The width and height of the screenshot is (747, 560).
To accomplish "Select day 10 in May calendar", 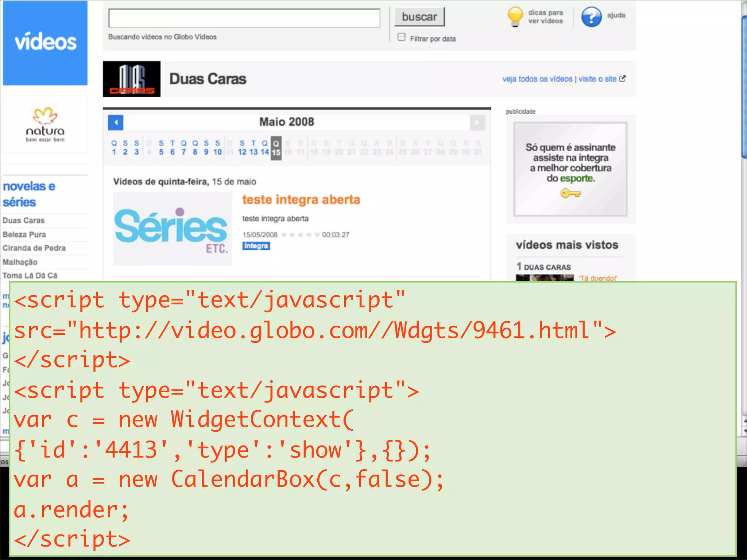I will click(x=217, y=148).
